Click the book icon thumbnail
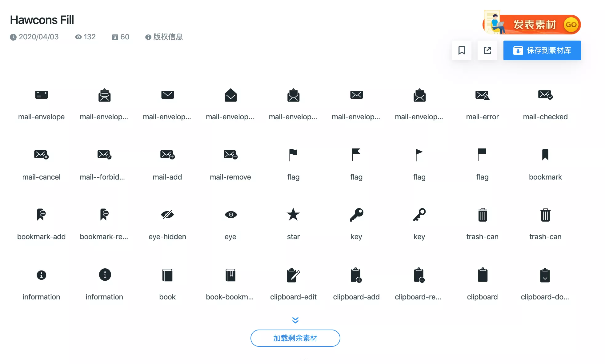This screenshot has width=605, height=364. point(167,275)
